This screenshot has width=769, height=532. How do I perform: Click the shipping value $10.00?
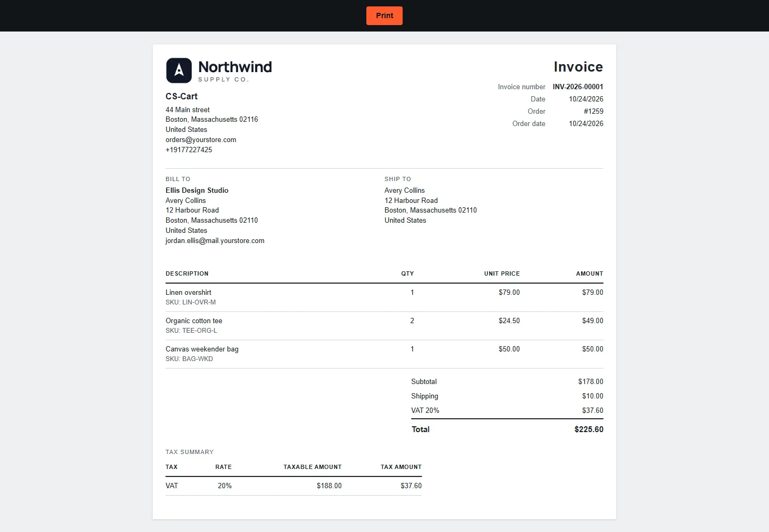[x=593, y=396]
